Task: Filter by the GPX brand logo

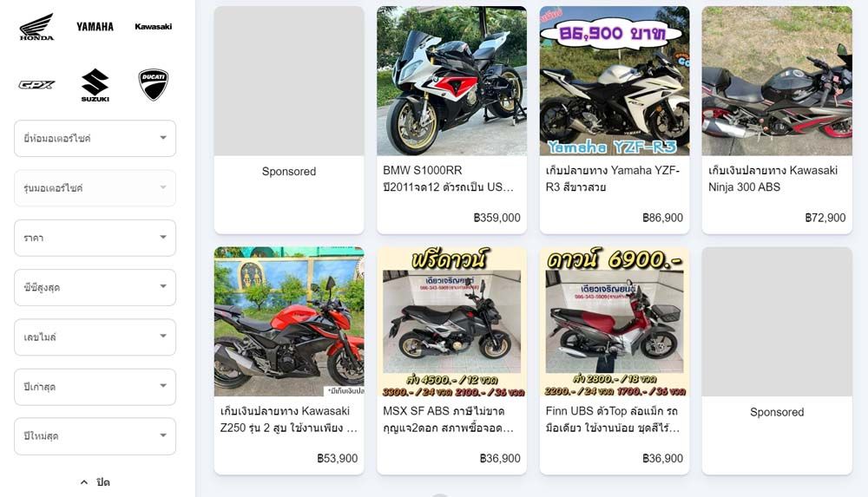Action: pyautogui.click(x=36, y=85)
